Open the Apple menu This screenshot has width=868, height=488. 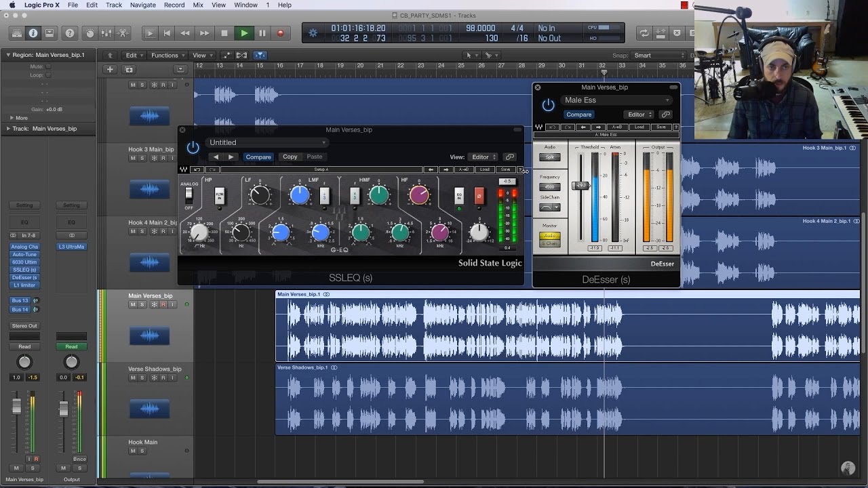[12, 5]
